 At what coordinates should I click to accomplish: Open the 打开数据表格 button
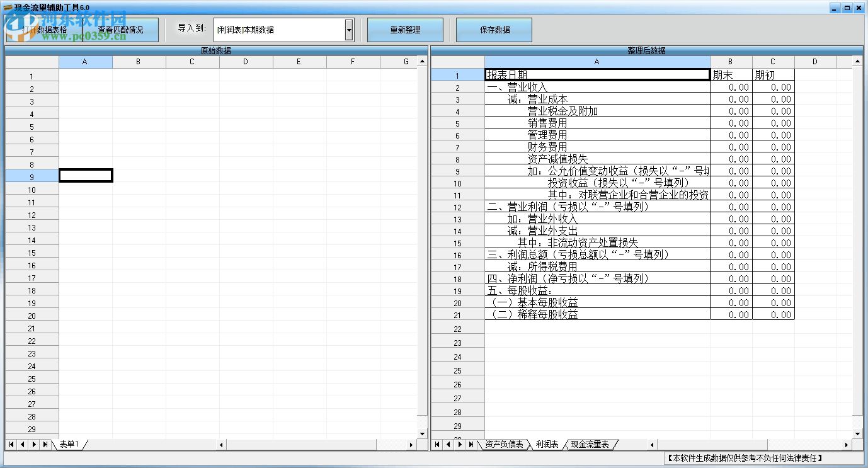[44, 30]
